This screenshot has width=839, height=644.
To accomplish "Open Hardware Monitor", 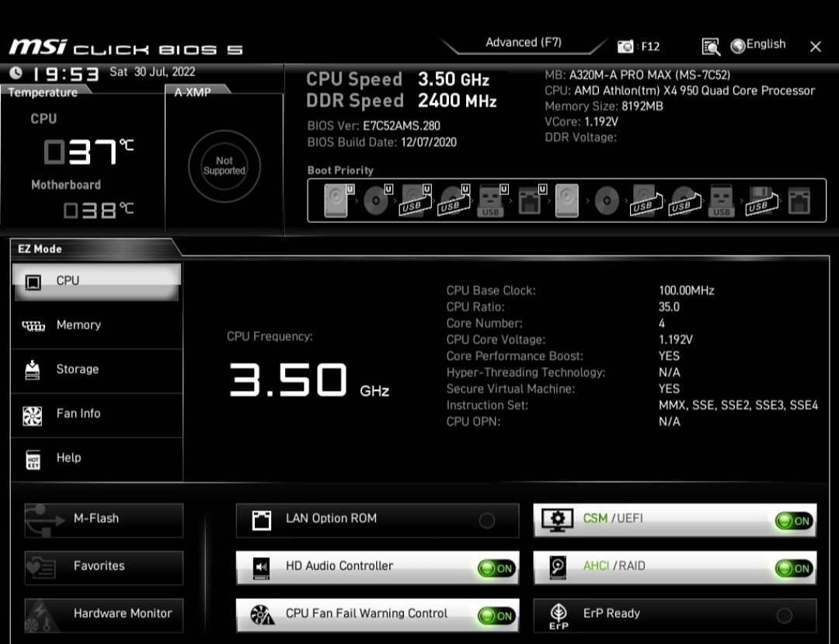I will pos(104,615).
